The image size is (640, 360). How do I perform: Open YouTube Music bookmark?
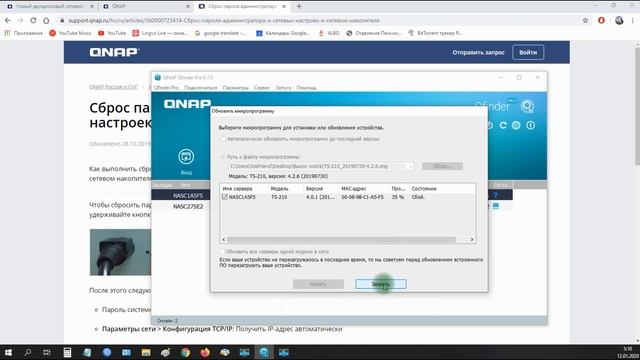[x=71, y=33]
